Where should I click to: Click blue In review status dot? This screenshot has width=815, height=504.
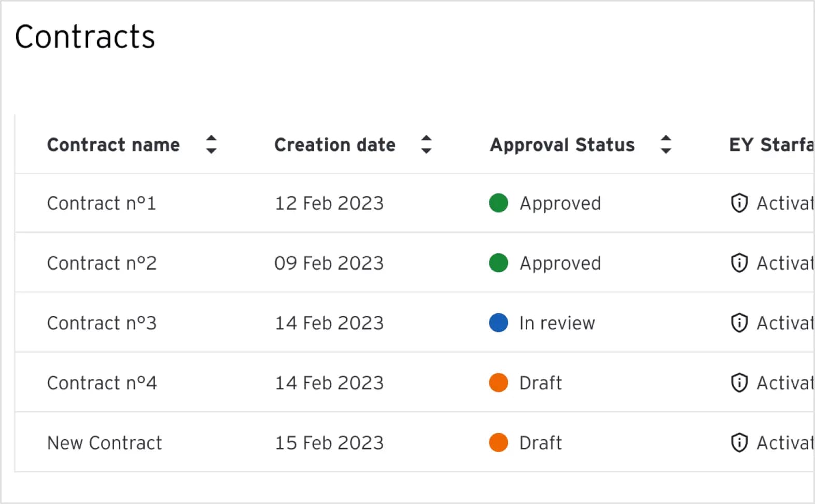click(x=498, y=323)
